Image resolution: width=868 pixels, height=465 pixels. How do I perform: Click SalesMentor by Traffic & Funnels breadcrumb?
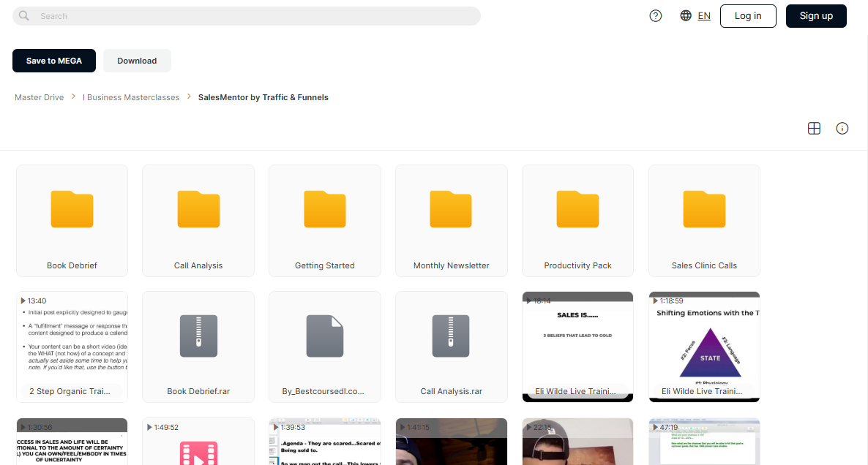(263, 97)
